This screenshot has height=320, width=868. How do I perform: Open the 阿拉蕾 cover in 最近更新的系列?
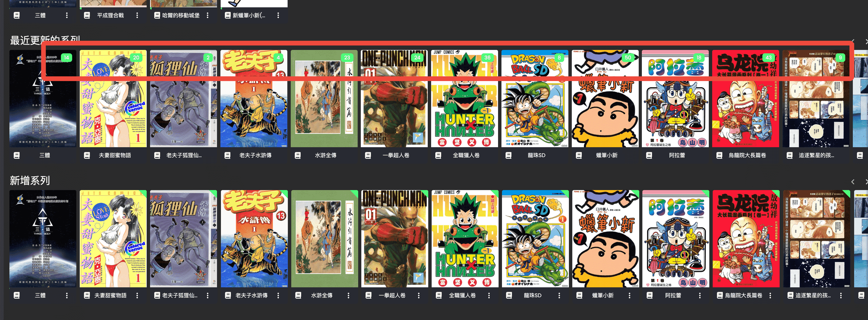click(x=675, y=99)
